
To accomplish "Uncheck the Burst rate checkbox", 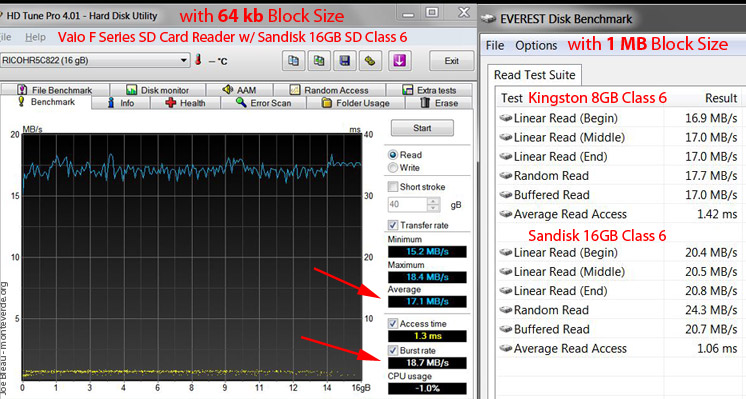I will click(x=393, y=350).
